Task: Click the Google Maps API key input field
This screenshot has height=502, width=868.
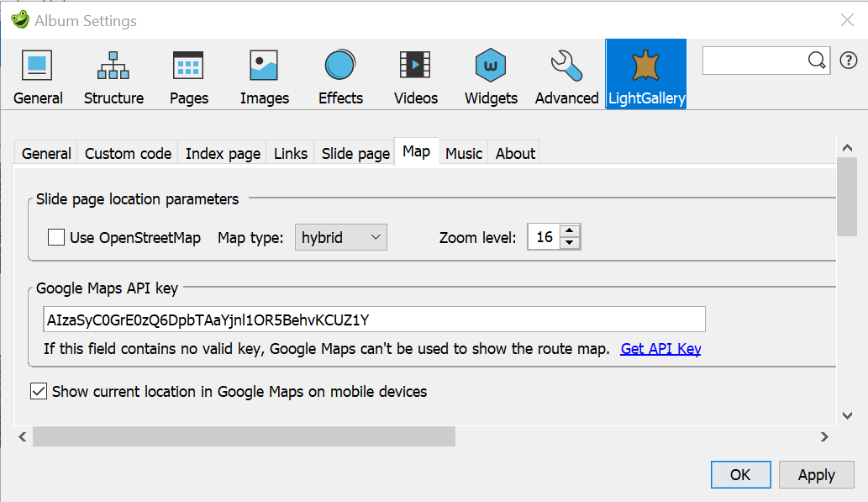Action: click(x=374, y=320)
